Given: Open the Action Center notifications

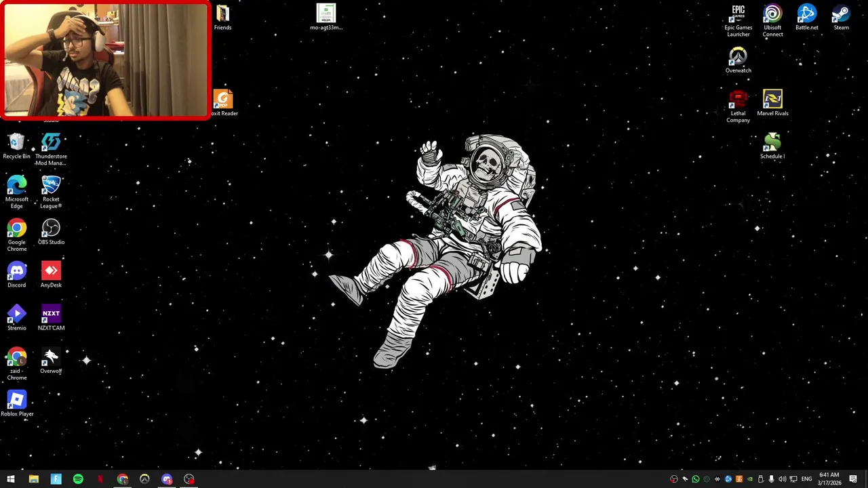Looking at the screenshot, I should [x=853, y=479].
